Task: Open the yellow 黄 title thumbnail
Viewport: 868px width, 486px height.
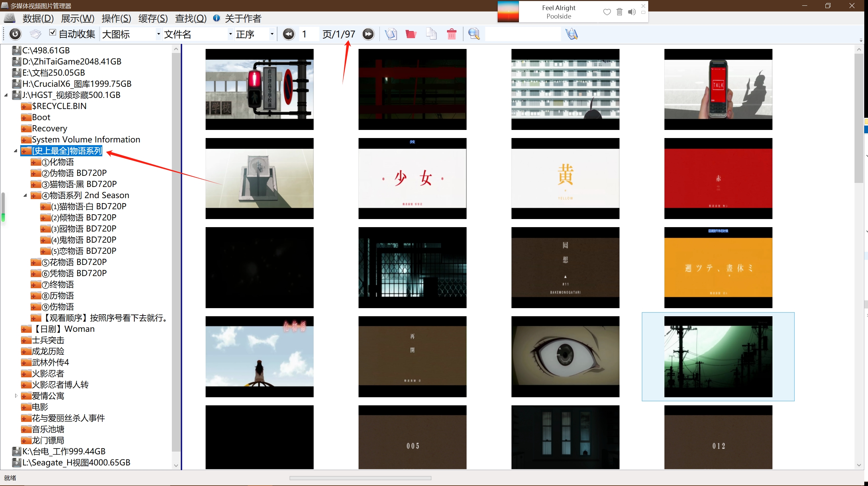Action: [565, 179]
